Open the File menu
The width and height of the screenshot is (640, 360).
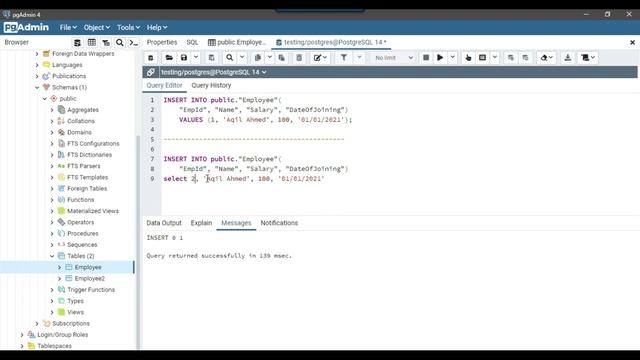[68, 27]
